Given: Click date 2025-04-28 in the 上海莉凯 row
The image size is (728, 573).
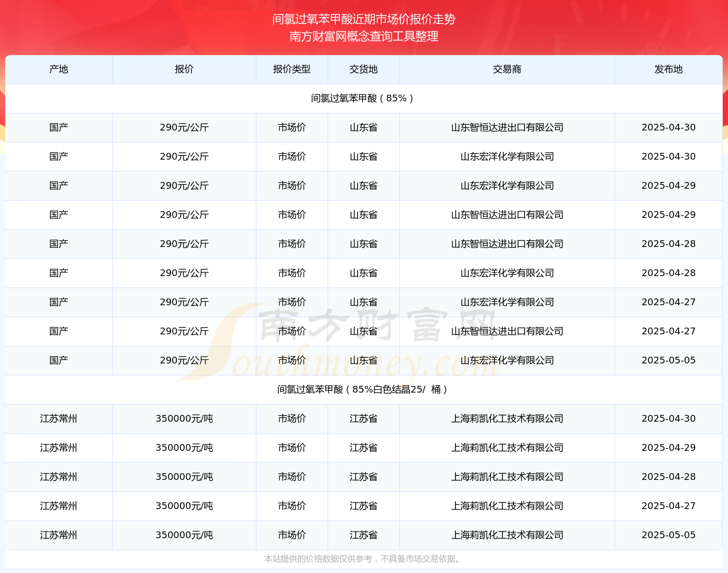Looking at the screenshot, I should pos(668,477).
